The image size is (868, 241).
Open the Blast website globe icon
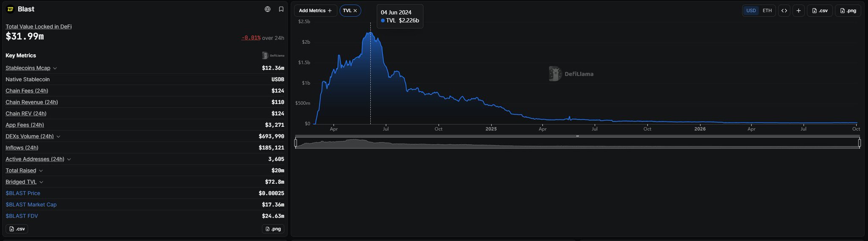267,9
